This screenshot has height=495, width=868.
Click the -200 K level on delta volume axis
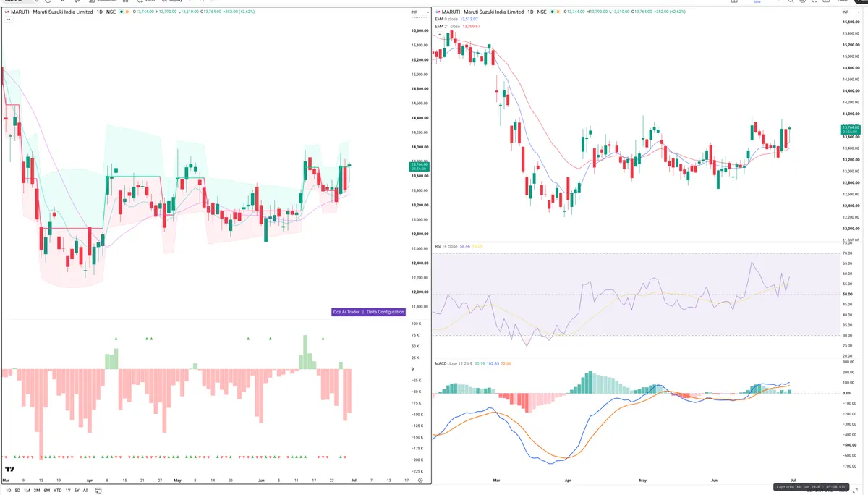point(416,460)
